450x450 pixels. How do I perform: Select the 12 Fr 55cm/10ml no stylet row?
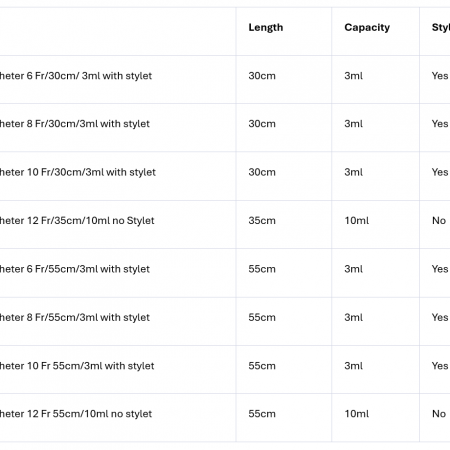pos(225,418)
